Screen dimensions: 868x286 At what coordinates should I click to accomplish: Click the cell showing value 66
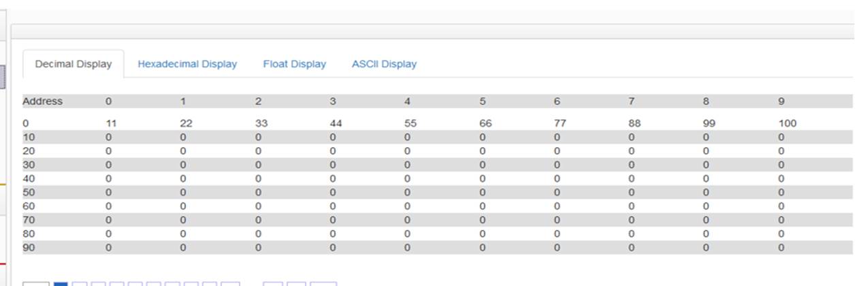click(485, 124)
